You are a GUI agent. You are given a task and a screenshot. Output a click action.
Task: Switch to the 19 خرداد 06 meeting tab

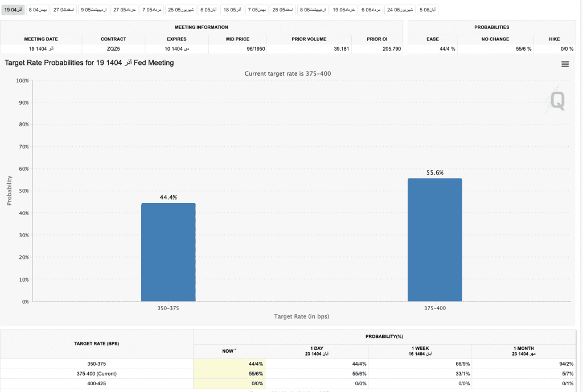pos(343,10)
